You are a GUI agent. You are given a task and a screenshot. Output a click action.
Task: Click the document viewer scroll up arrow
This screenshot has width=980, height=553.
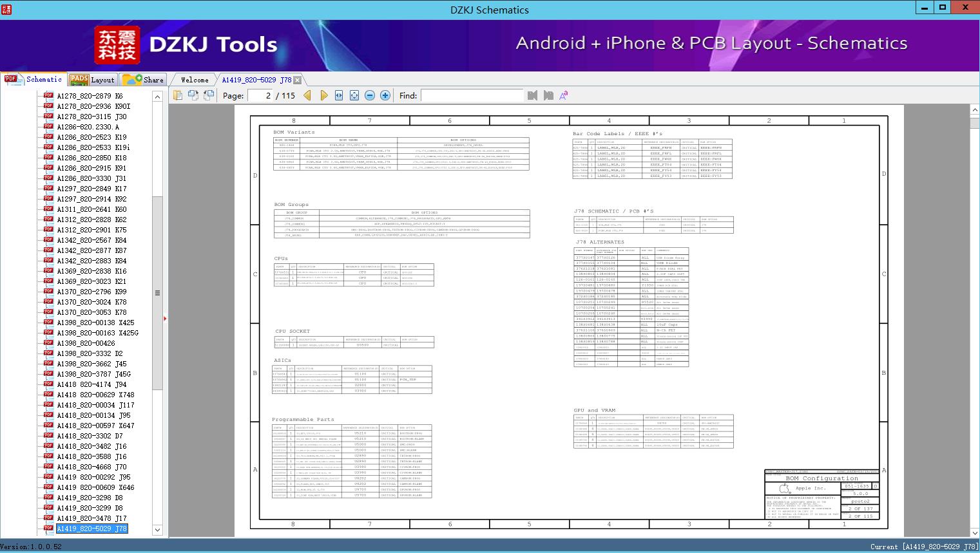tap(974, 111)
